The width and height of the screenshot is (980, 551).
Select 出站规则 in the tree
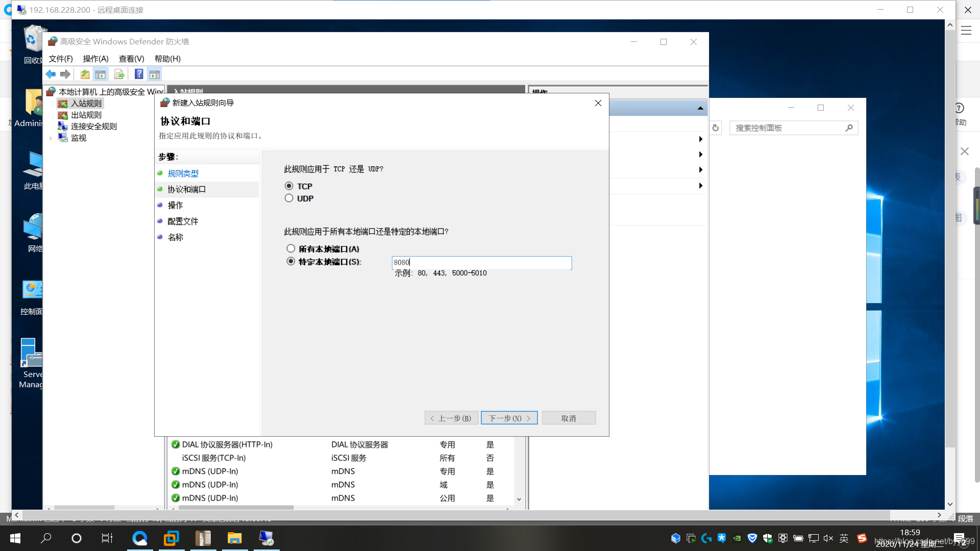coord(86,115)
